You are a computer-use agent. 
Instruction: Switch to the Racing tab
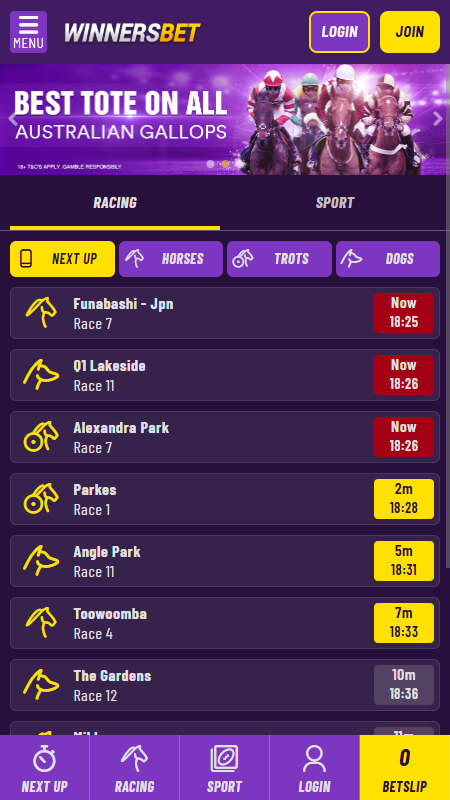115,203
